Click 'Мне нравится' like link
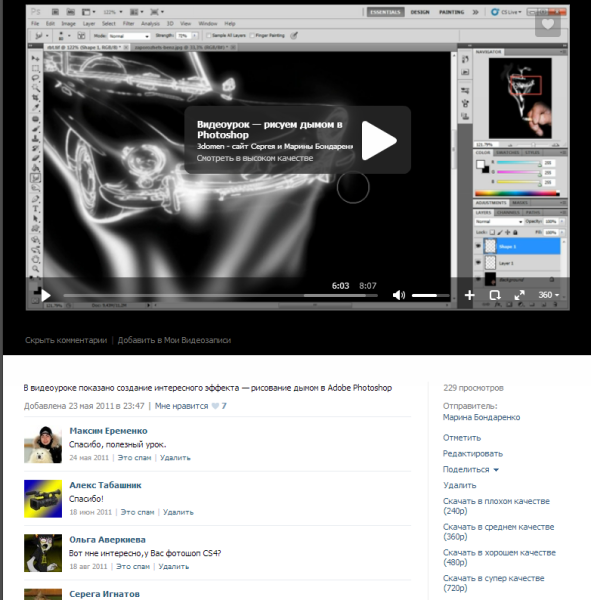591x600 pixels. coord(181,406)
